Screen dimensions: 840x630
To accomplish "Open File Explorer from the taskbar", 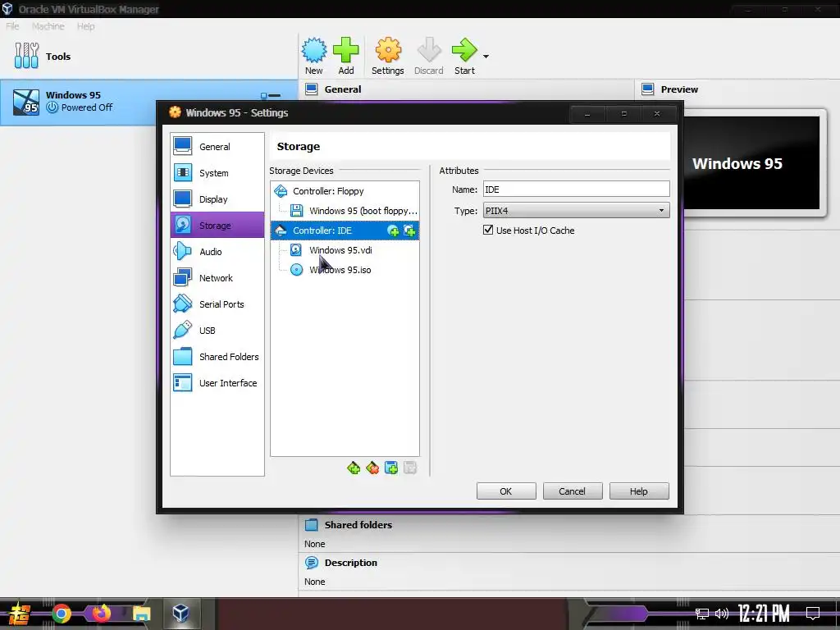I will 141,614.
